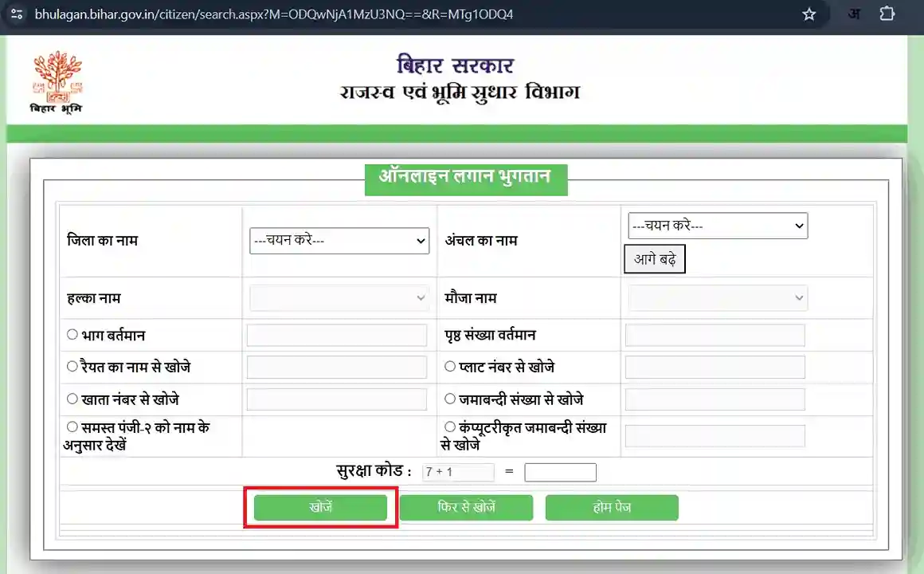Click the जमाबन्दी संख्या text field
This screenshot has width=924, height=574.
point(715,399)
